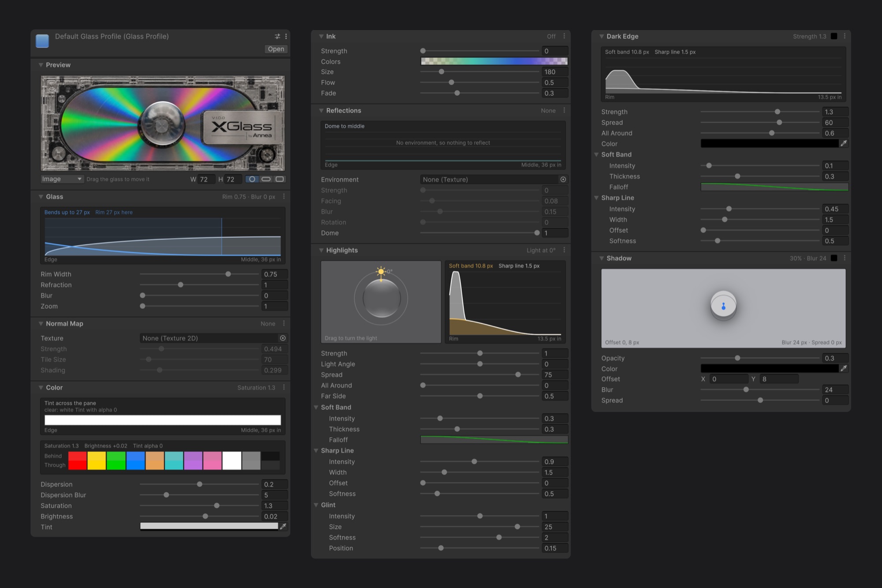Use the eyedropper beside Shadow Color
This screenshot has height=588, width=882.
tap(844, 368)
